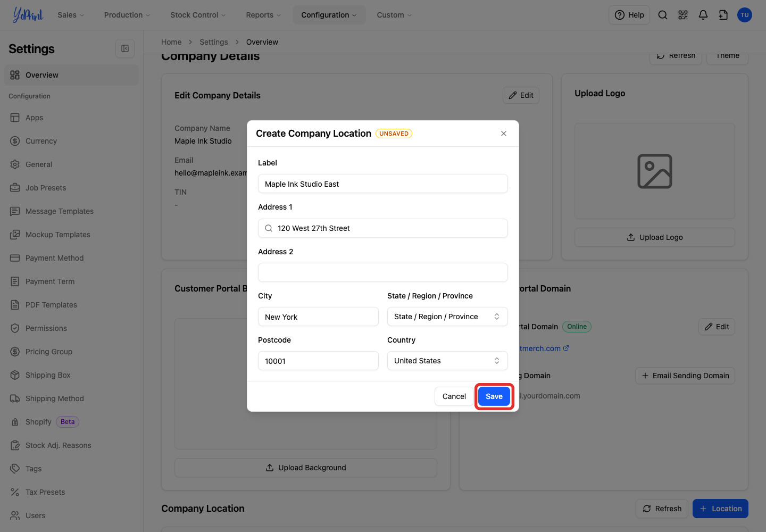The width and height of the screenshot is (766, 532).
Task: Close the dialog with the X icon
Action: coord(504,134)
